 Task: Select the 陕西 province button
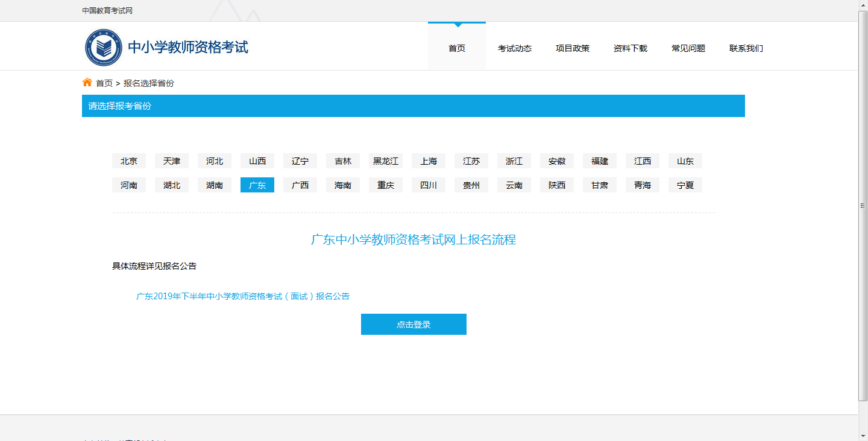tap(557, 185)
